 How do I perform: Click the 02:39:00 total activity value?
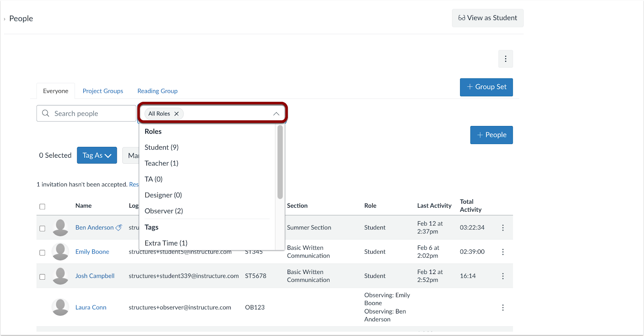[472, 251]
